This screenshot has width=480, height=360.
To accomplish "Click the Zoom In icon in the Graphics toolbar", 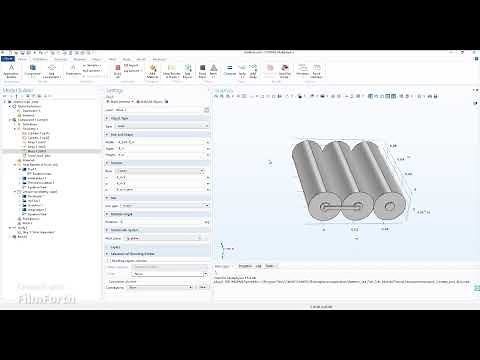I will [216, 96].
